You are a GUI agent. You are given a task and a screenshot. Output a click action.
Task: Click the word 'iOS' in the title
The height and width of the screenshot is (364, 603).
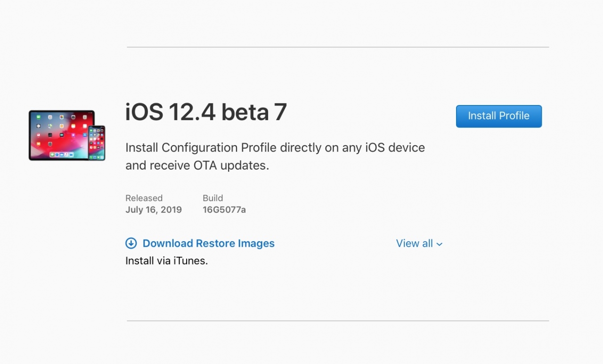pyautogui.click(x=144, y=113)
